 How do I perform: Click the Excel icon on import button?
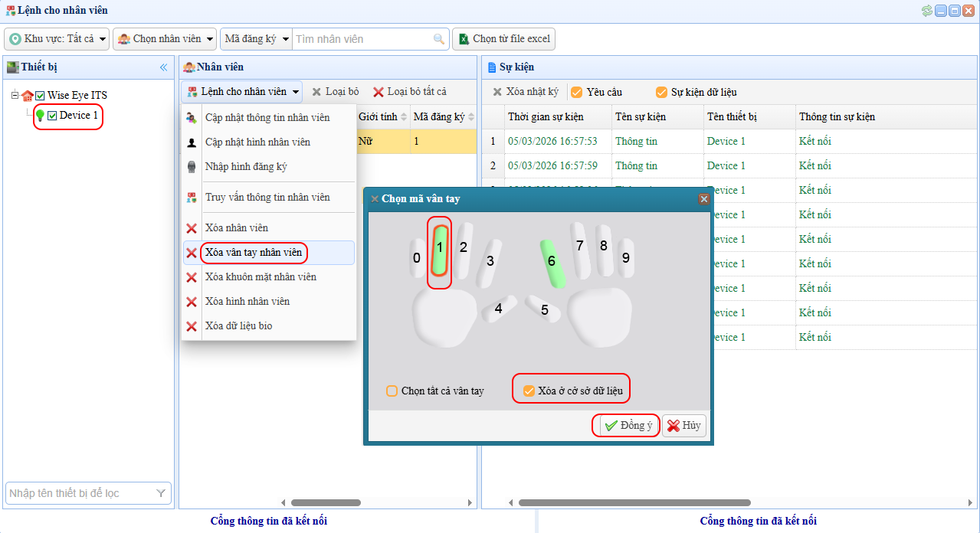[463, 39]
